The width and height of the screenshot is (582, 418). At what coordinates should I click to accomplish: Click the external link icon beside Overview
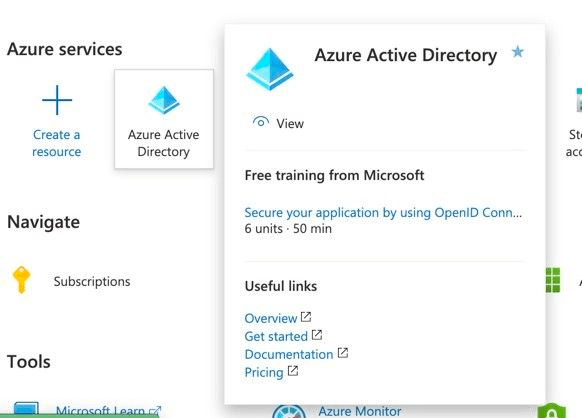click(x=306, y=317)
